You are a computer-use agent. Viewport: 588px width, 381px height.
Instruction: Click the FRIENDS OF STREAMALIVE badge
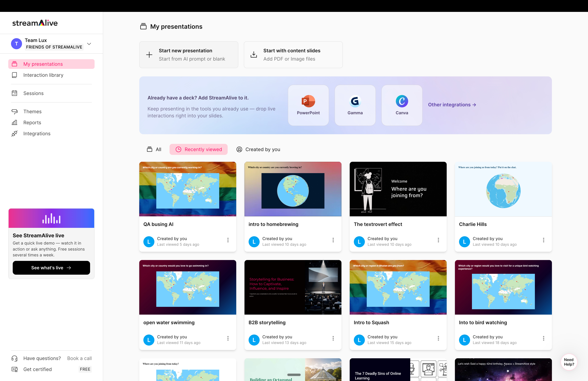54,47
